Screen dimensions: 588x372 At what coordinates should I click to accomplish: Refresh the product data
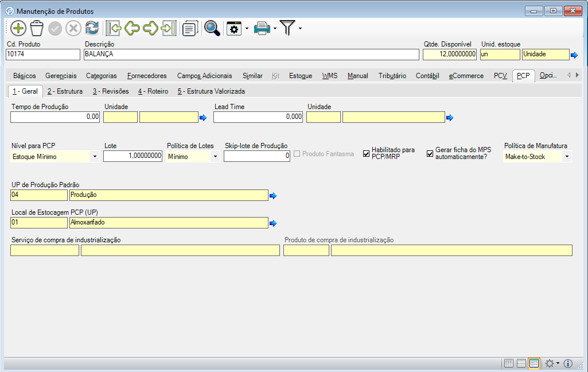point(92,28)
